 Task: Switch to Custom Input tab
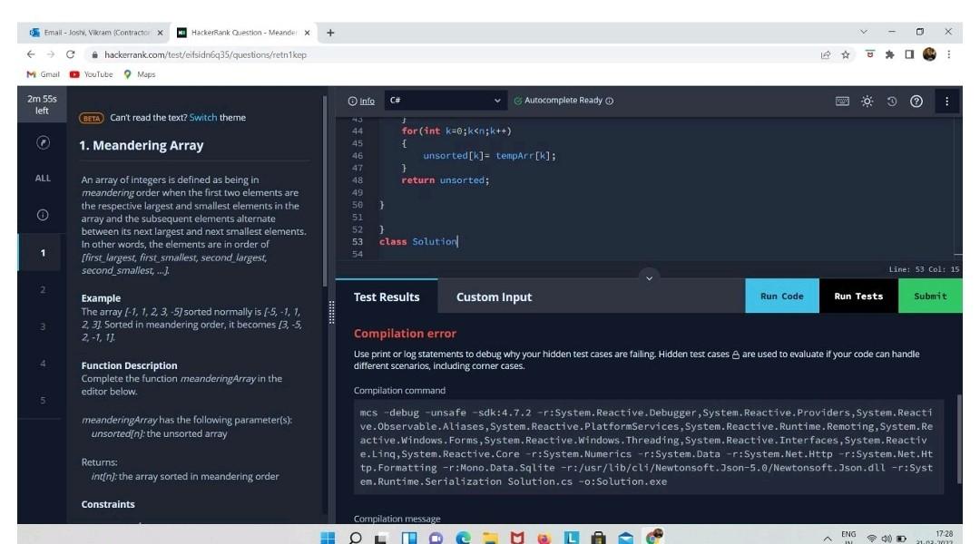coord(494,296)
